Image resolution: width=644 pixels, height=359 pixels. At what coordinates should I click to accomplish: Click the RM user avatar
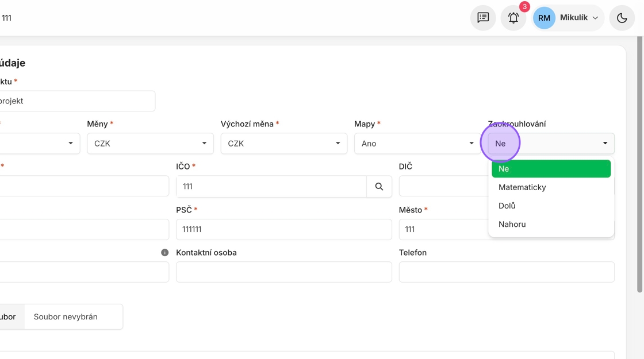click(544, 18)
